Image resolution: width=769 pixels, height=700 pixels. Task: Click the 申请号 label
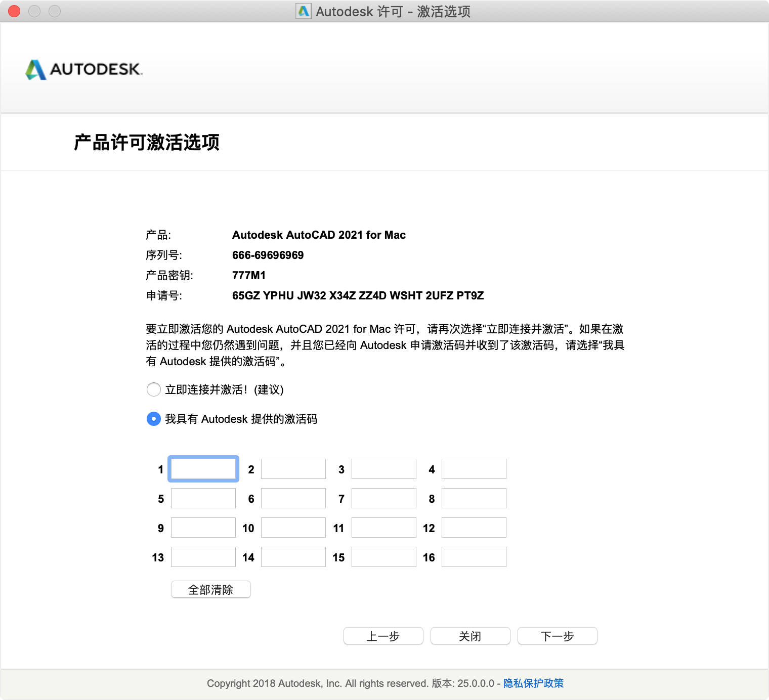coord(164,295)
